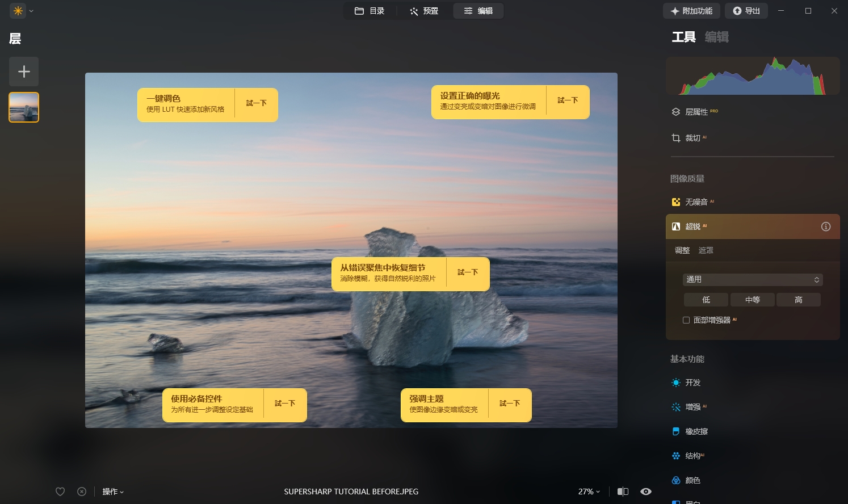Image resolution: width=848 pixels, height=504 pixels.
Task: Set sharpening strength to 高
Action: 798,300
